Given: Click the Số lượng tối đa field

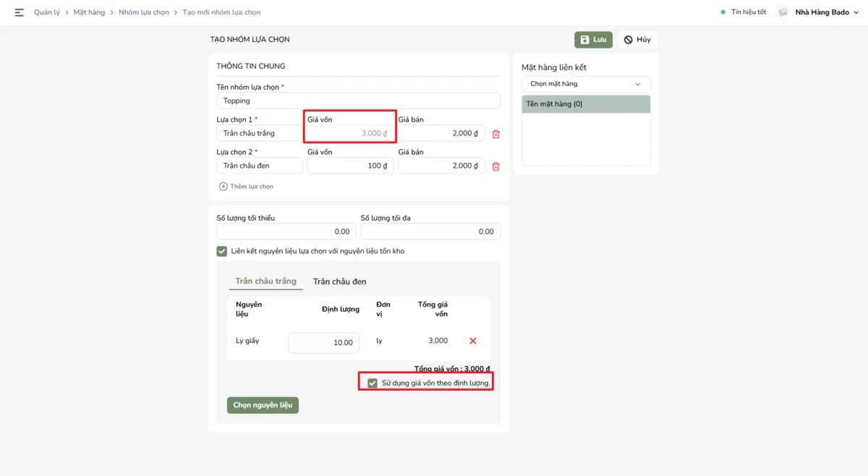Looking at the screenshot, I should [430, 231].
